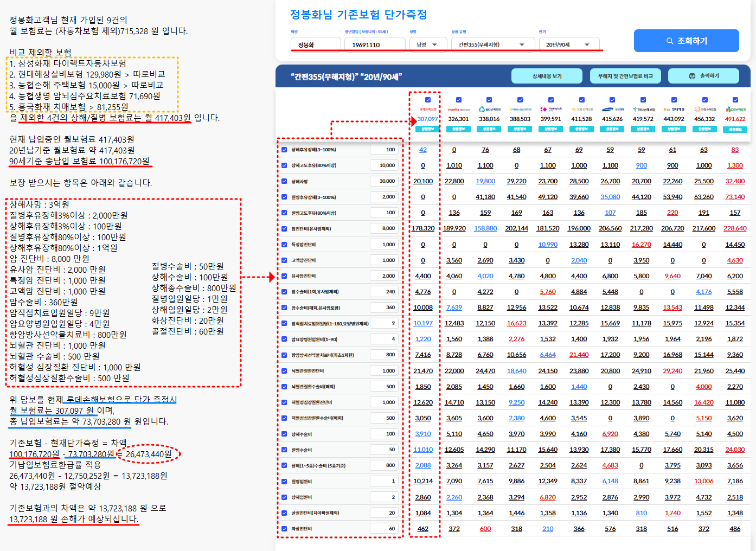The image size is (756, 551).
Task: Click the Meritz company logo
Action: [458, 110]
